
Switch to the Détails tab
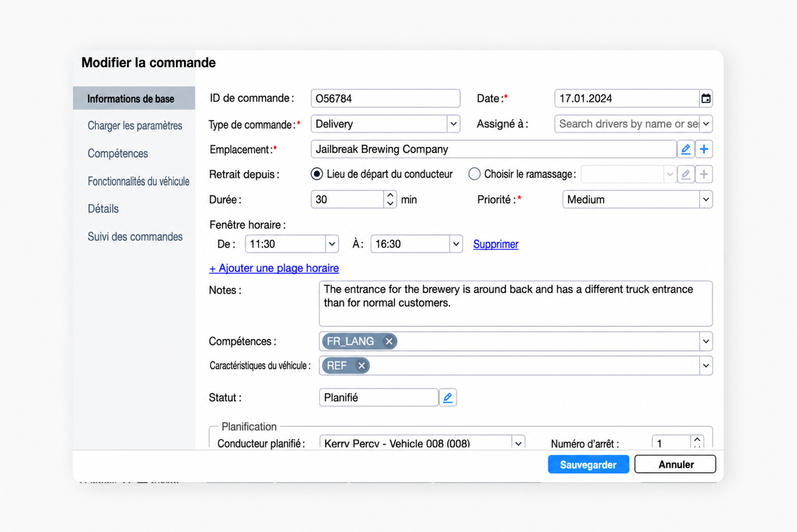coord(103,209)
